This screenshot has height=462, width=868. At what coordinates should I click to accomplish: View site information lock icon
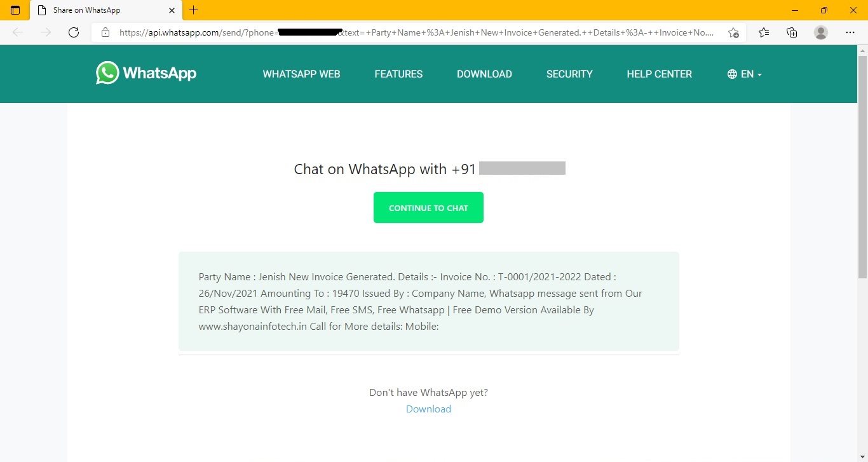(x=105, y=32)
